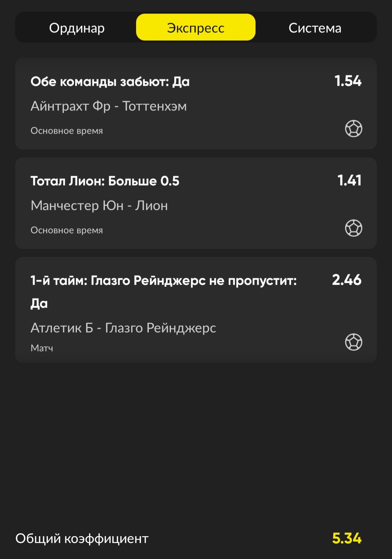This screenshot has height=559, width=392.
Task: Select match Манчестер Юн - Лион
Action: 99,206
